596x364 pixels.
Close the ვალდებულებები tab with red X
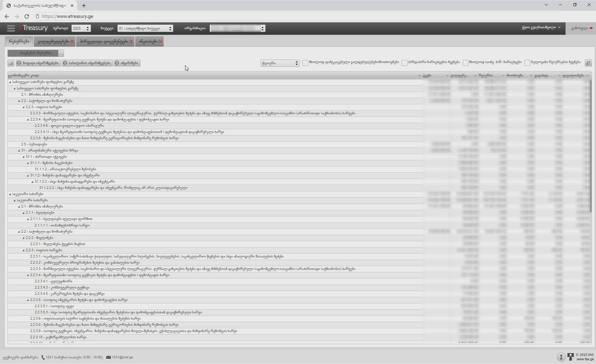(x=72, y=42)
